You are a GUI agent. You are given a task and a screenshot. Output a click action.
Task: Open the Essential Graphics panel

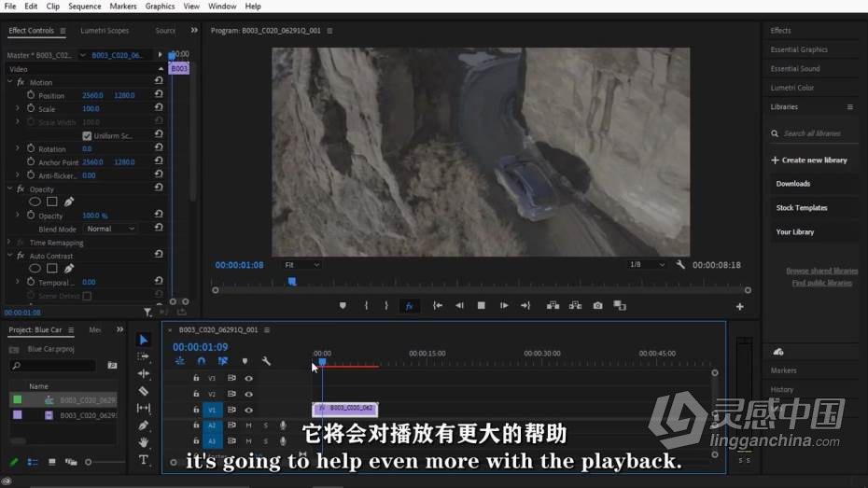pos(799,49)
